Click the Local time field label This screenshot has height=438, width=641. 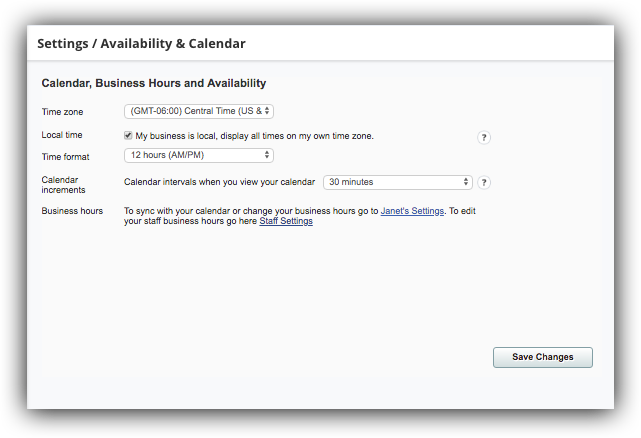tap(62, 135)
